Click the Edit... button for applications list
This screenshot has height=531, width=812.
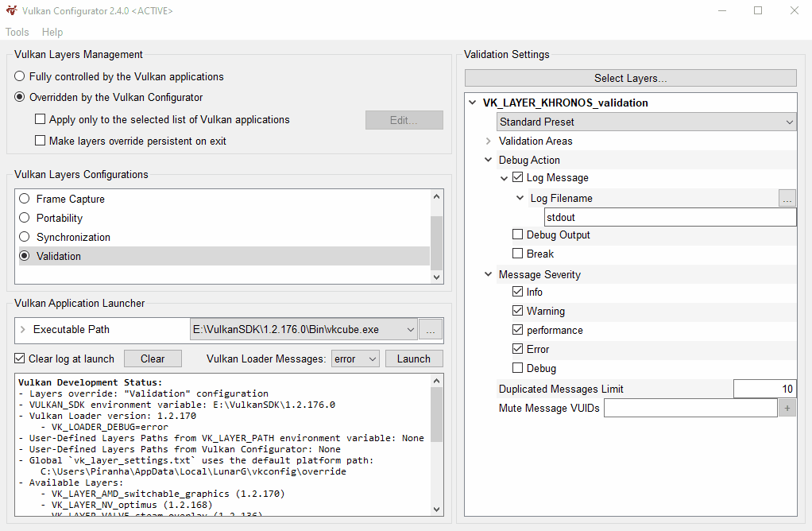pyautogui.click(x=404, y=120)
